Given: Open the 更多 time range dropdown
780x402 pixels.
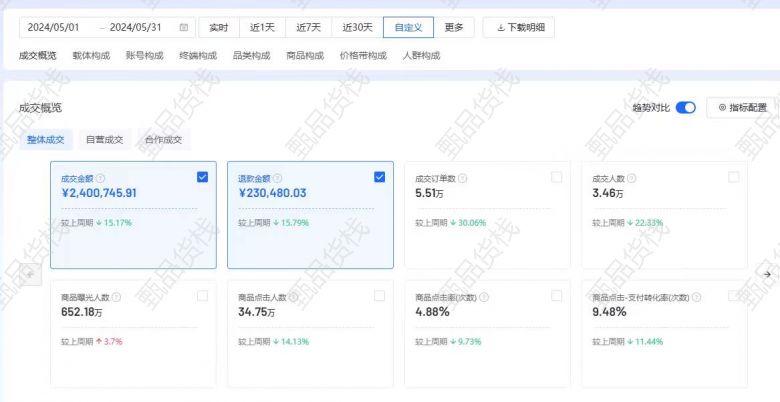Looking at the screenshot, I should [453, 28].
